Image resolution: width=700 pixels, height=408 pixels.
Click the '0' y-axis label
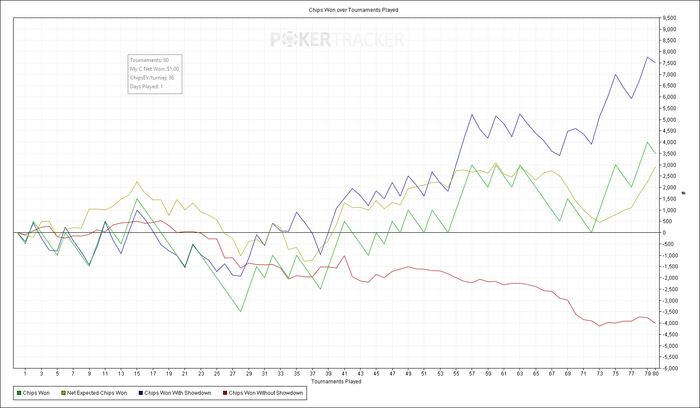click(664, 233)
